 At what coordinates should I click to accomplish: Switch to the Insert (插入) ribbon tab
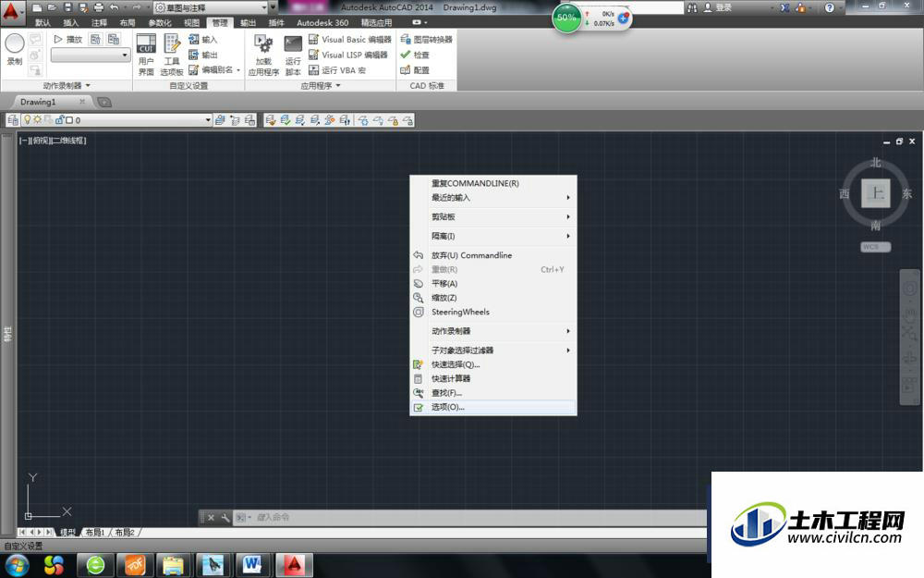coord(71,23)
